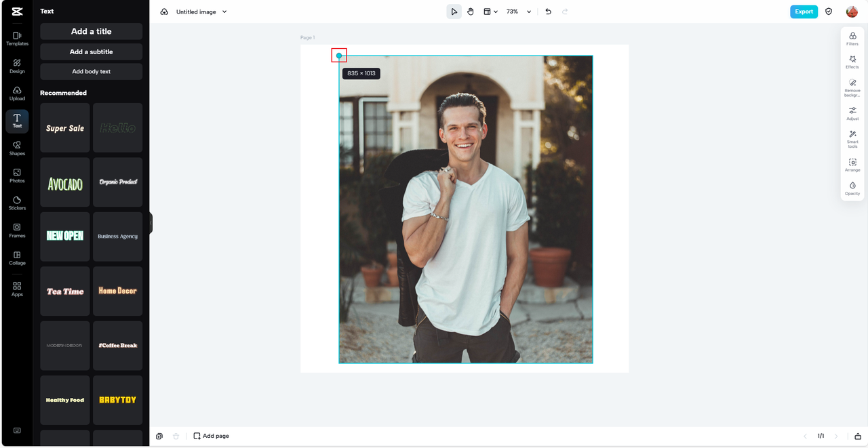Choose the MODERN DECOR text preset
Screen dimensions: 868x448
click(x=65, y=346)
